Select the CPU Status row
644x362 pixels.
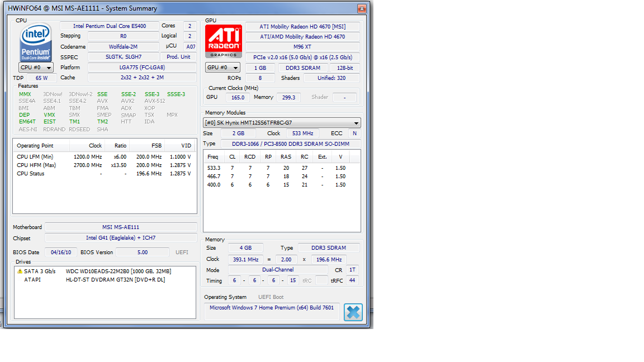pyautogui.click(x=104, y=174)
